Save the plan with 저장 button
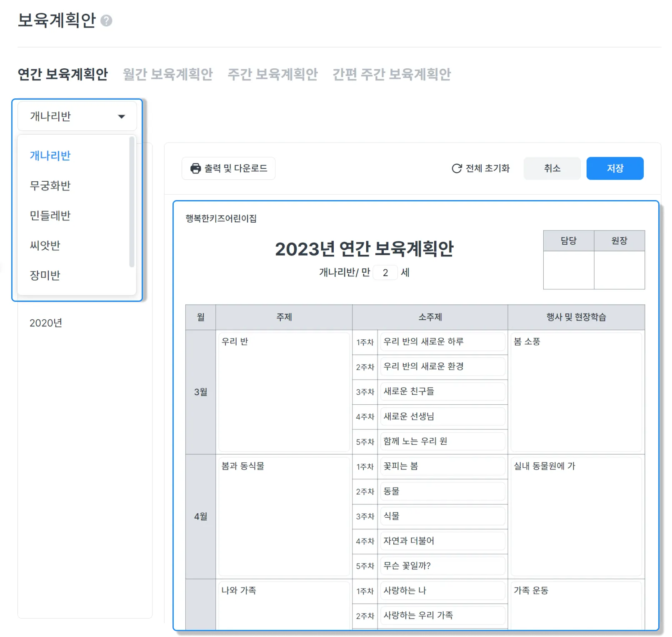Screen dimensions: 672x637 point(615,168)
